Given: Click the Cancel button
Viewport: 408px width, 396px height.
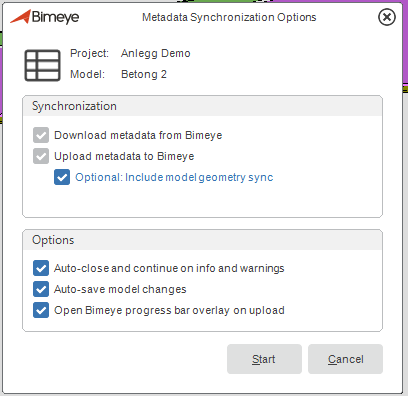Looking at the screenshot, I should tap(345, 359).
